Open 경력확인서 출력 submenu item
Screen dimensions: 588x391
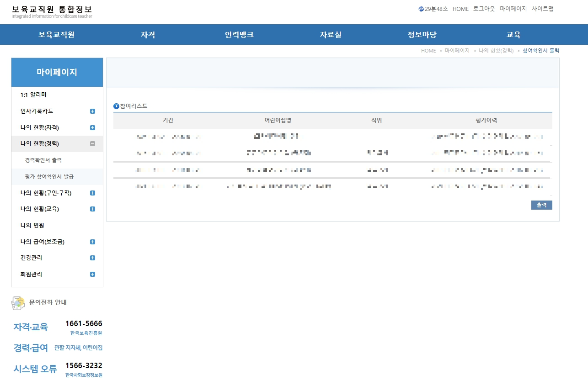coord(43,160)
